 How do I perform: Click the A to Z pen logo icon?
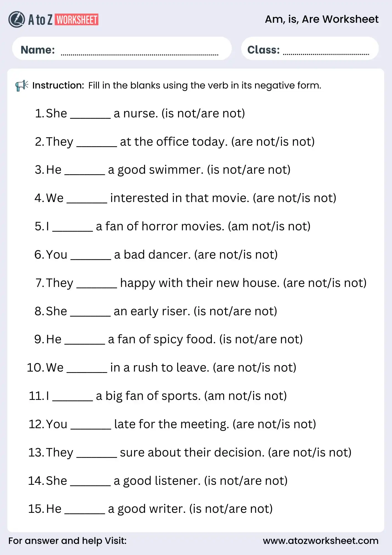17,19
